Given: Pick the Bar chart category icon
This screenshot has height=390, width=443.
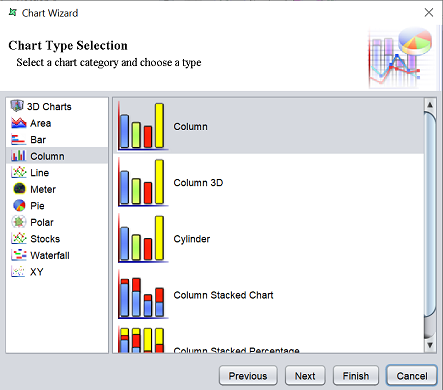Looking at the screenshot, I should point(18,139).
